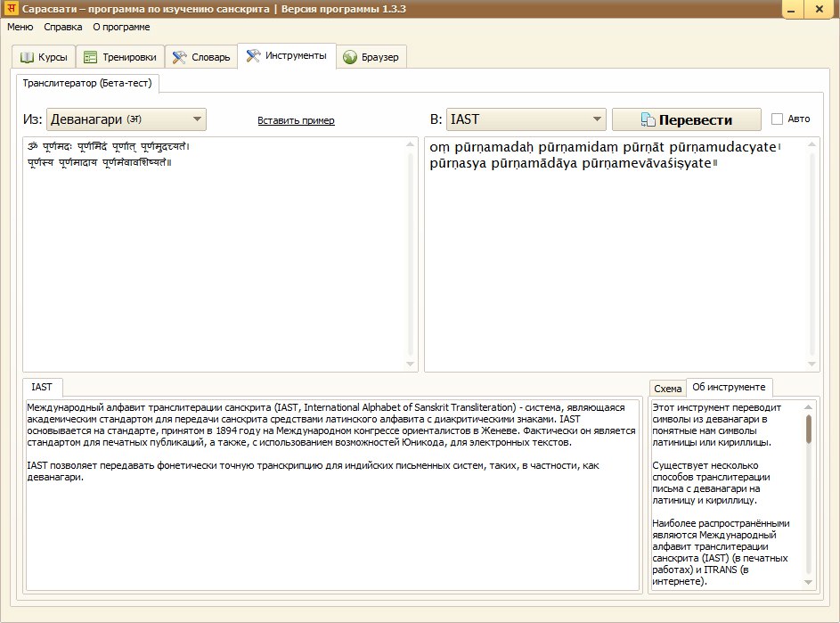Open the Справка menu
This screenshot has height=623, width=840.
(x=62, y=27)
